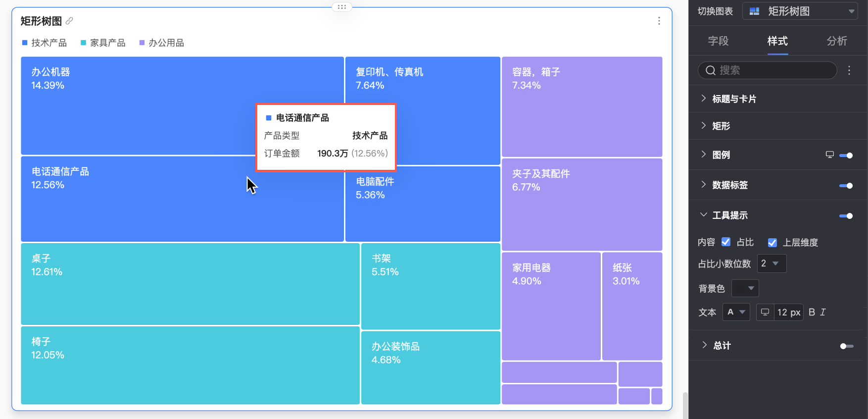Open the chart card three-dot menu

pos(659,21)
